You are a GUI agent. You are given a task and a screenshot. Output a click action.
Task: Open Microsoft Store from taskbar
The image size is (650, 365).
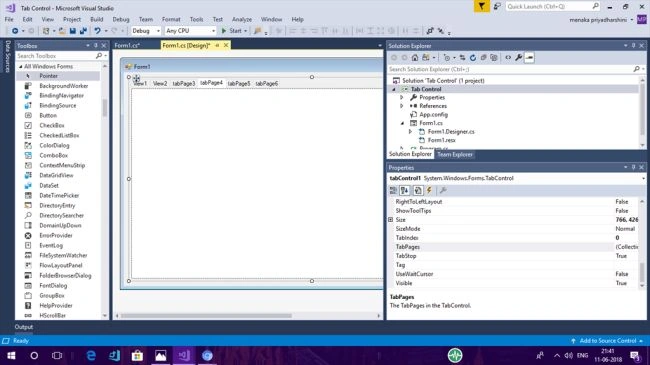[x=137, y=355]
